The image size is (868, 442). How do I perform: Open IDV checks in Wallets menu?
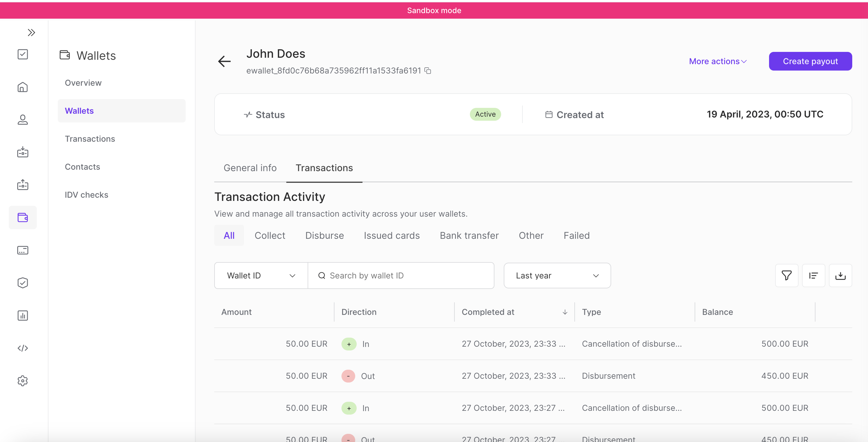pyautogui.click(x=87, y=195)
